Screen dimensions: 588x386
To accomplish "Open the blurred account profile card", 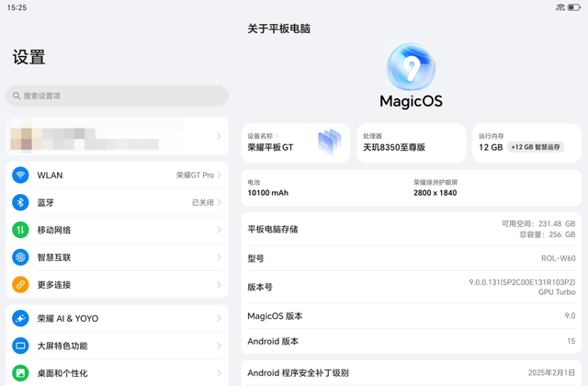I will [117, 136].
